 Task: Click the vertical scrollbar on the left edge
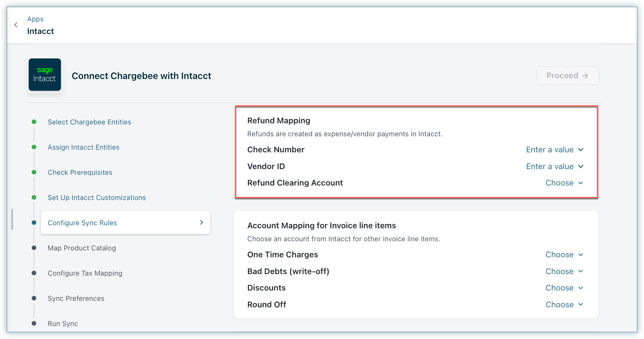point(12,219)
